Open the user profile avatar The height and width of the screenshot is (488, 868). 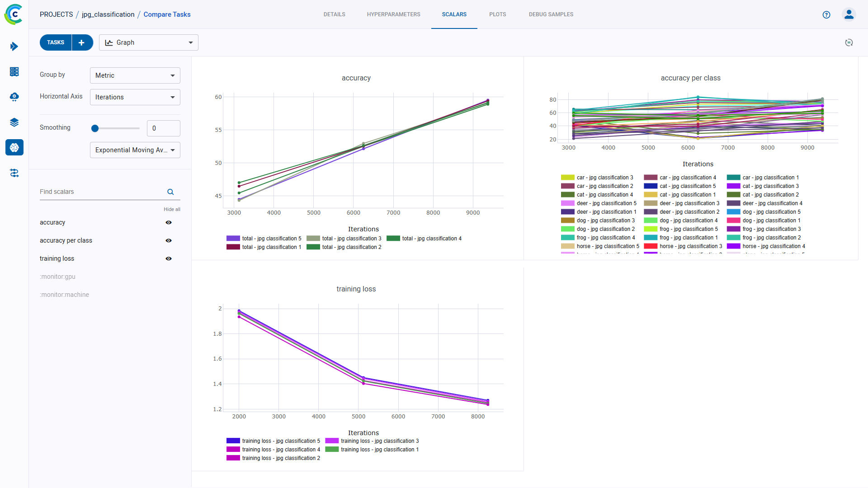[849, 14]
